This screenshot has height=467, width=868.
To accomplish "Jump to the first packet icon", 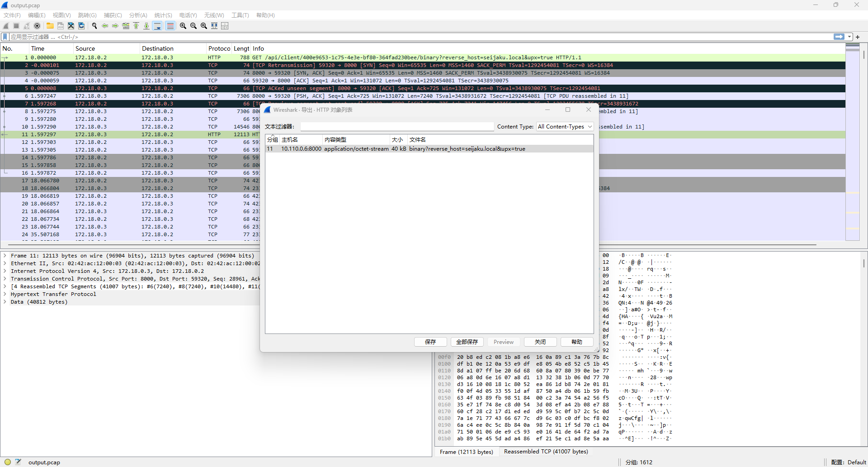I will tap(136, 26).
